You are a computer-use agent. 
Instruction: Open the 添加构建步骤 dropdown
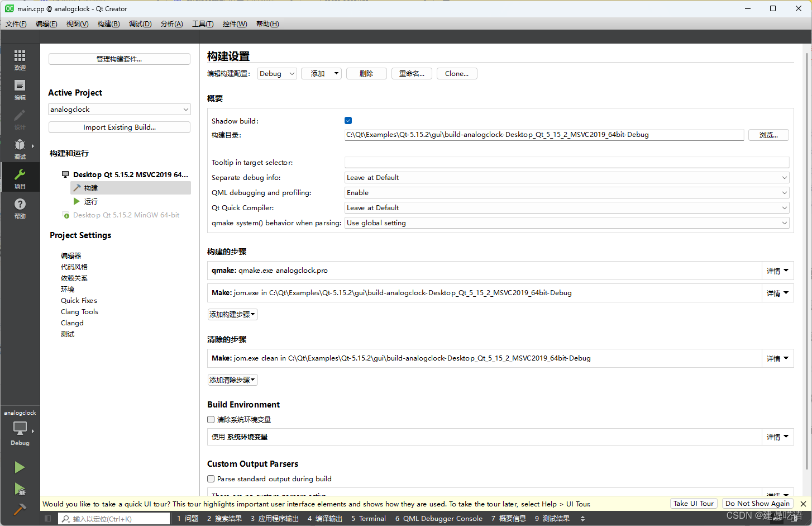(x=232, y=315)
